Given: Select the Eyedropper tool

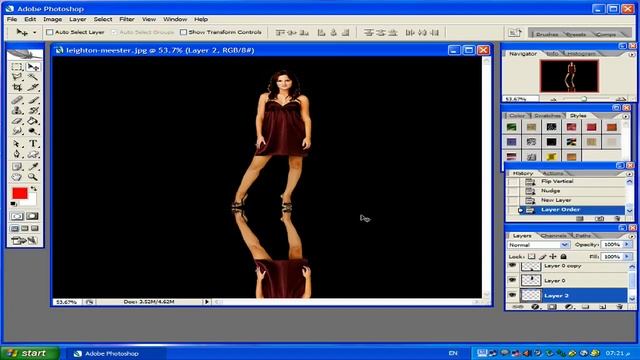Looking at the screenshot, I should pos(33,166).
